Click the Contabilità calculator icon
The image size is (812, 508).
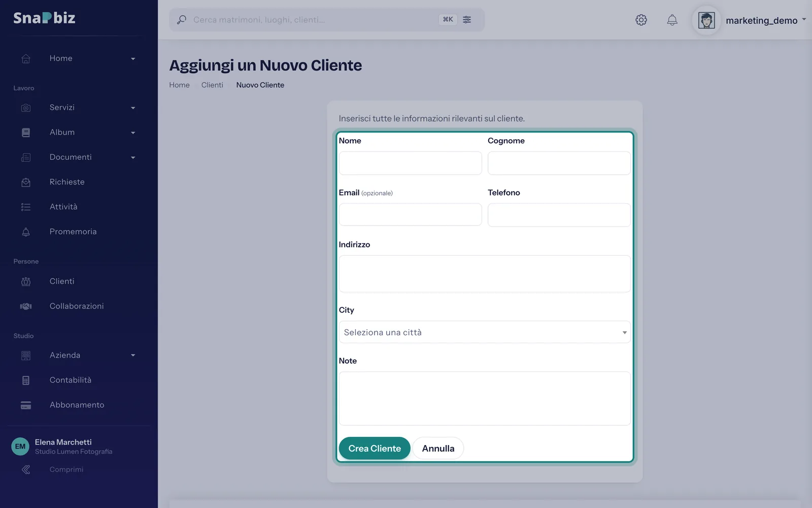(x=26, y=380)
